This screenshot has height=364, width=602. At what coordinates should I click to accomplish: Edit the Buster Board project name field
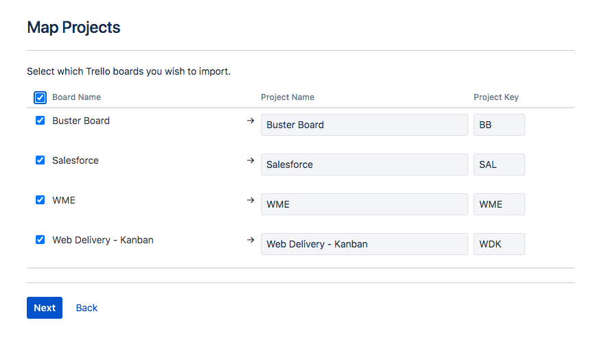[364, 125]
